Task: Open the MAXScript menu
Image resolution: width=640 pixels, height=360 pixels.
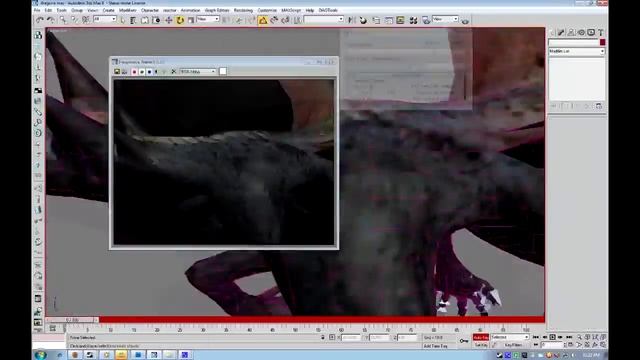Action: [x=291, y=10]
